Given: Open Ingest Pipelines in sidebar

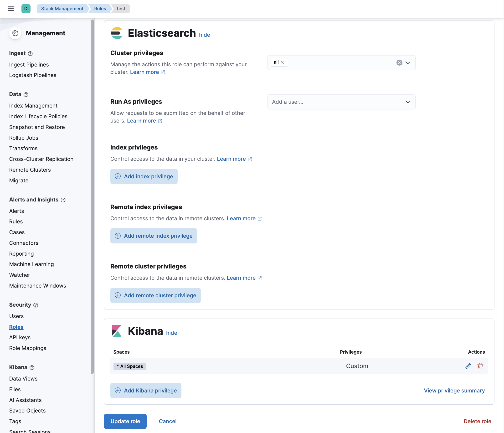Looking at the screenshot, I should click(29, 65).
